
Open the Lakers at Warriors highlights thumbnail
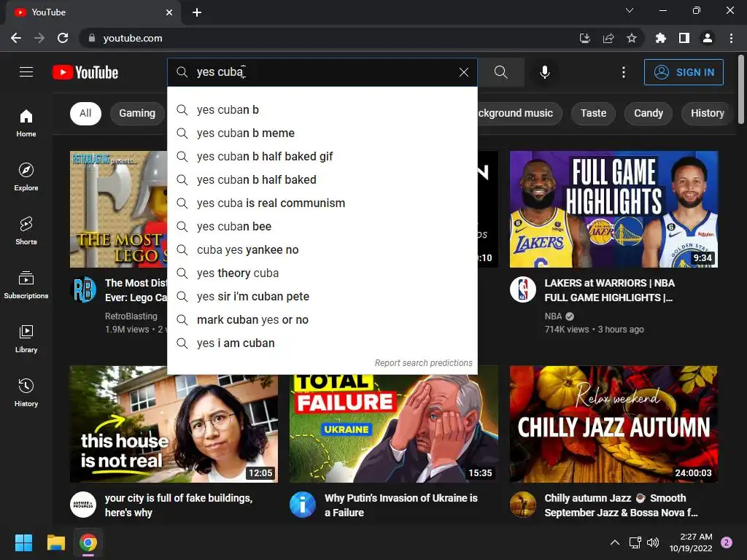point(614,209)
